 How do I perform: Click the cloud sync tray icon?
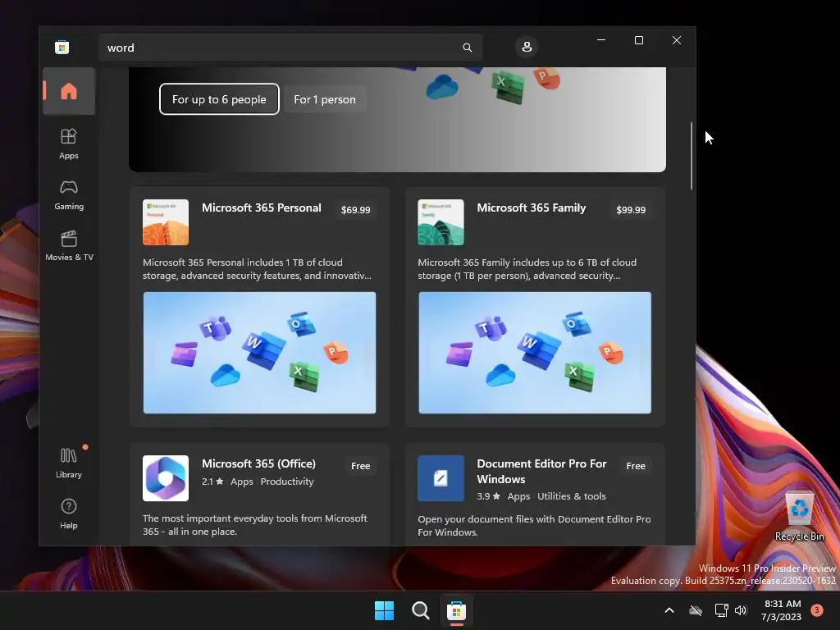[696, 610]
